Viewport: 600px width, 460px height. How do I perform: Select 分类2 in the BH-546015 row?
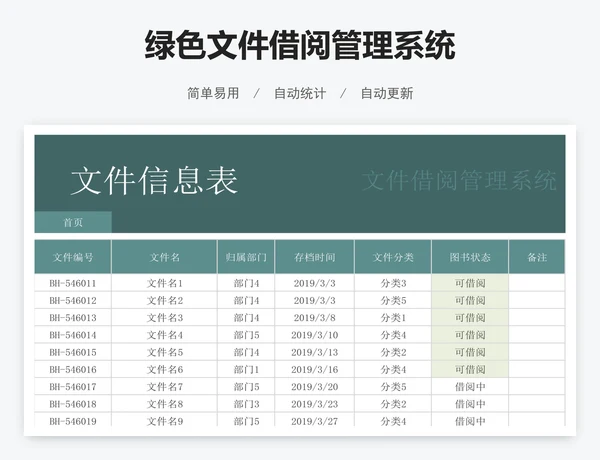click(x=393, y=352)
